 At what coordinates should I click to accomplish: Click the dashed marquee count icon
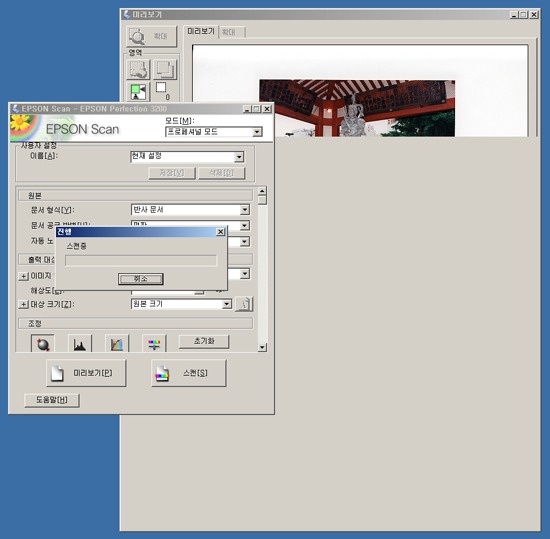161,88
